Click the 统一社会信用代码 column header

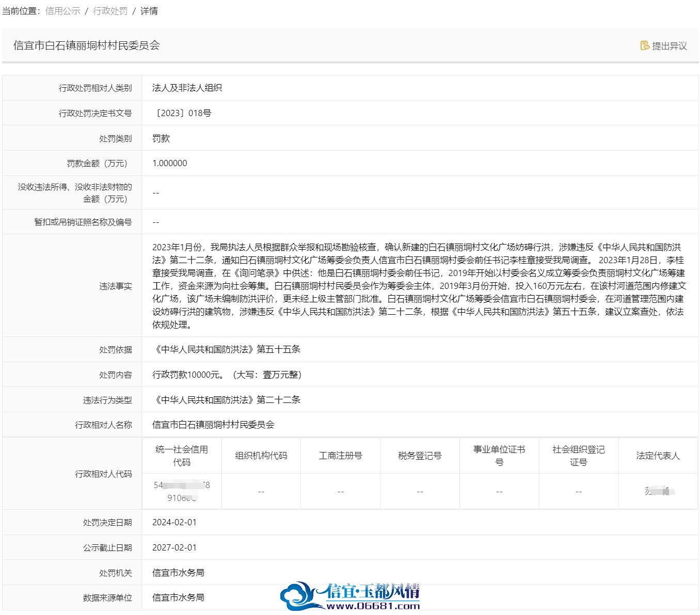182,456
